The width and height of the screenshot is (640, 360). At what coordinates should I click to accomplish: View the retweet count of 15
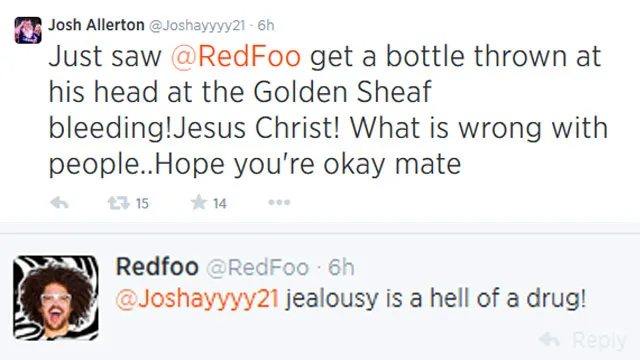click(142, 203)
